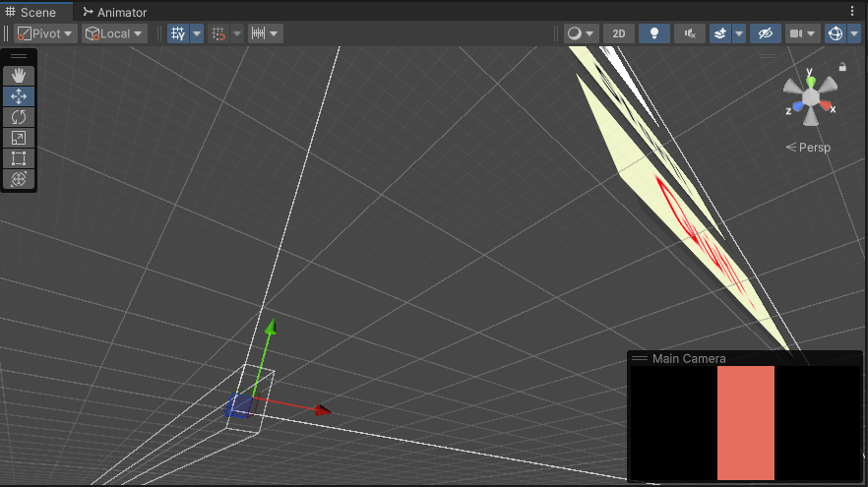This screenshot has width=868, height=487.
Task: Select the Transform tool
Action: pos(19,179)
